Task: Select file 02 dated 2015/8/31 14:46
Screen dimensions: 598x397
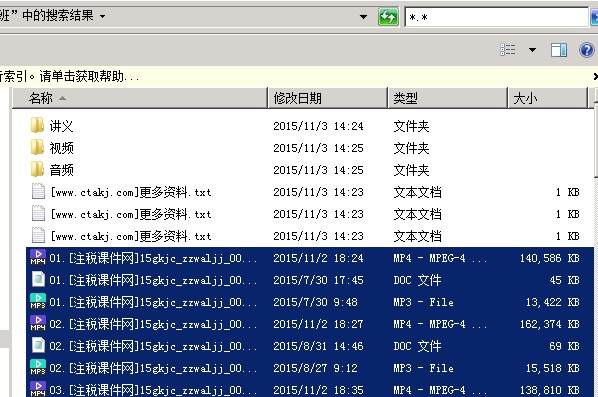Action: 310,346
